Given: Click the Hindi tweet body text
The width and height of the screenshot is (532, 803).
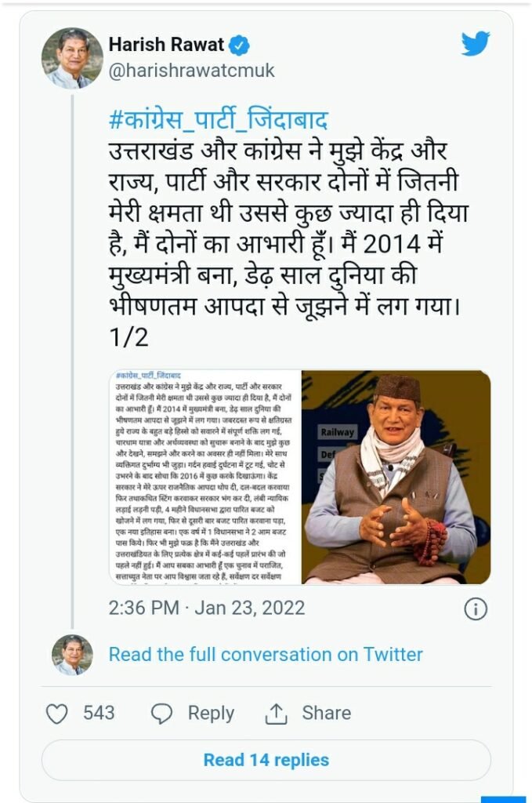Looking at the screenshot, I should [x=288, y=244].
